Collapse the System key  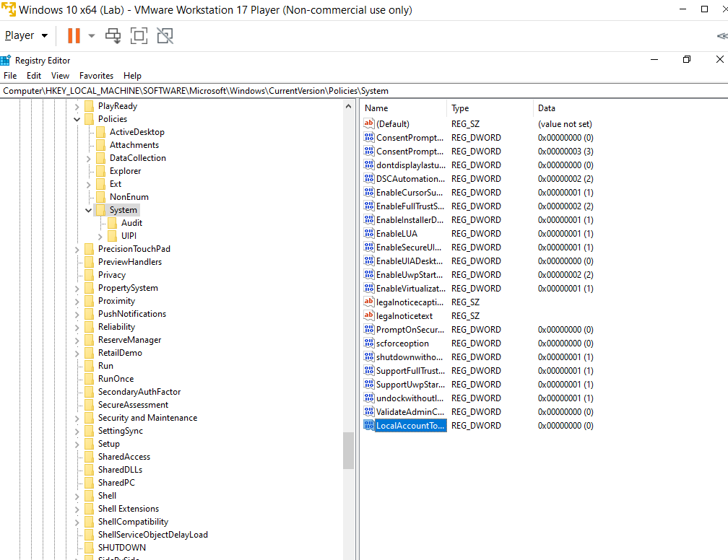(89, 210)
